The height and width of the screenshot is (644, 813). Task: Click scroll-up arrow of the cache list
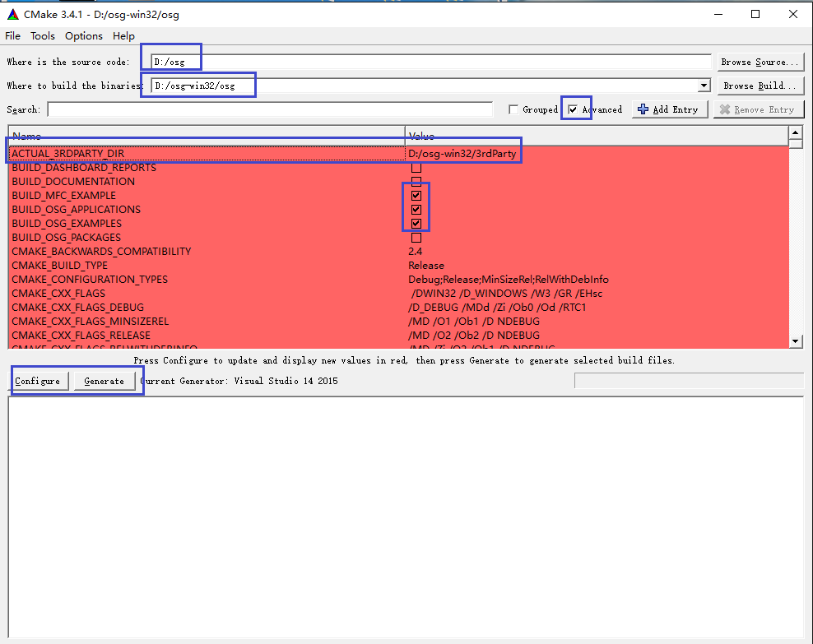click(x=796, y=132)
